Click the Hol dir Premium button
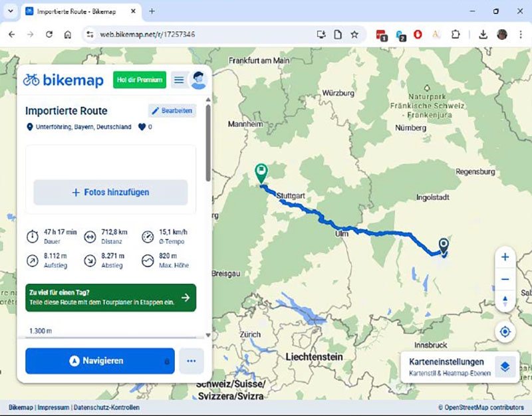 coord(138,79)
